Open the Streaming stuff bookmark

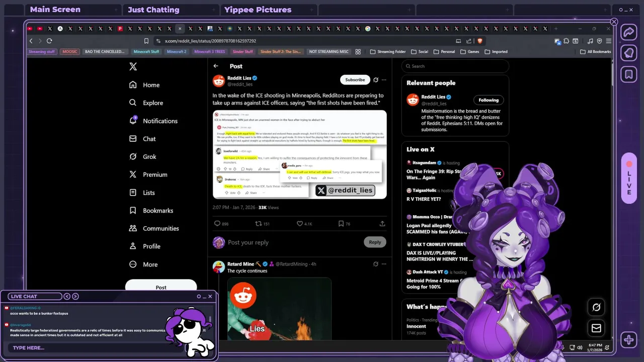tap(42, 51)
